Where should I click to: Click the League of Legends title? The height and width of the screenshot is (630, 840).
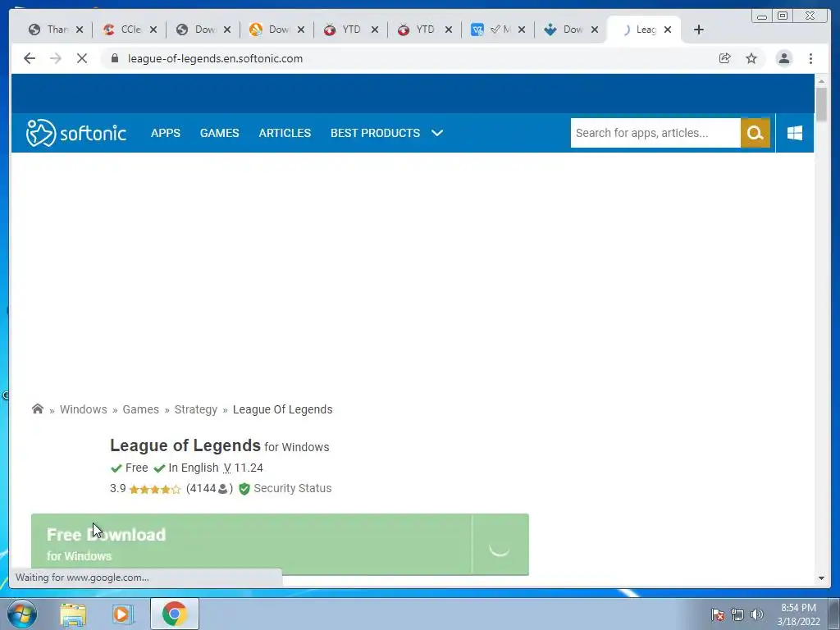point(185,445)
